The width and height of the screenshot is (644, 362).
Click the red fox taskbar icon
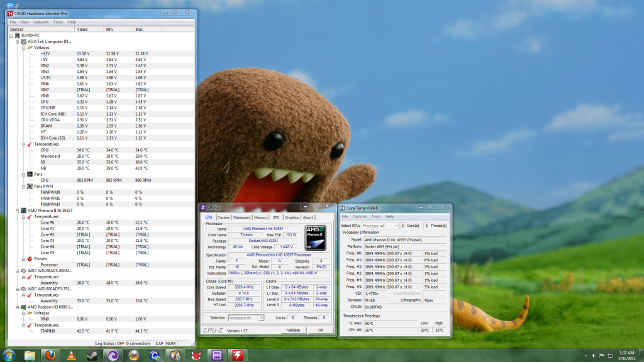(196, 356)
